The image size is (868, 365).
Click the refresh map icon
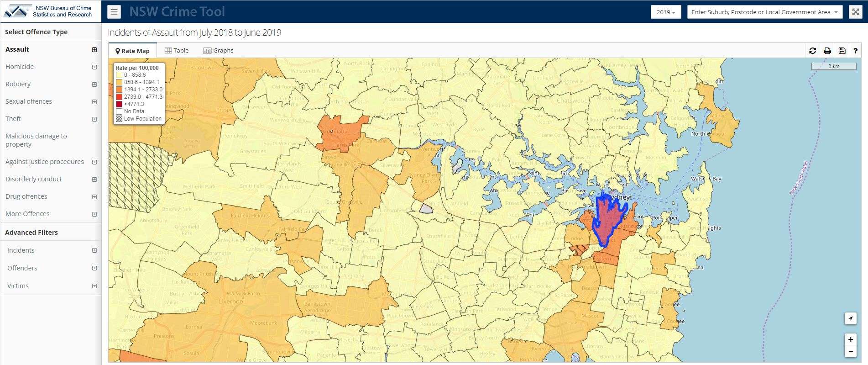click(812, 51)
